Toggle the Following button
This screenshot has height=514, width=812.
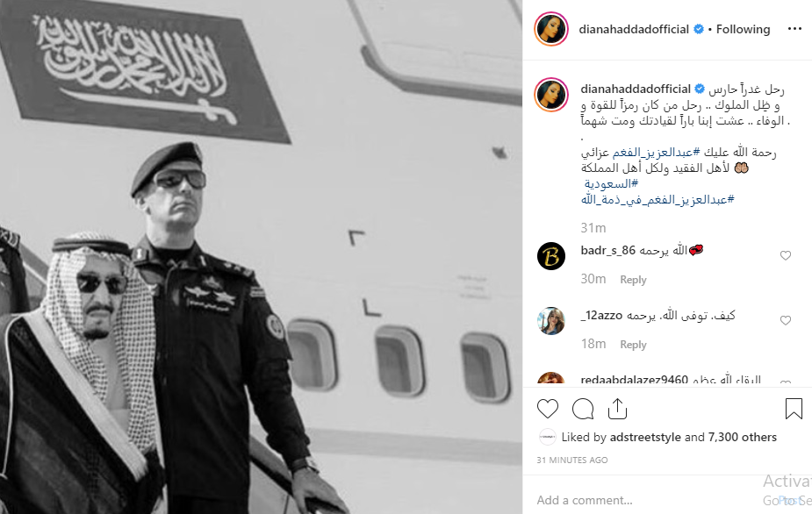(744, 30)
